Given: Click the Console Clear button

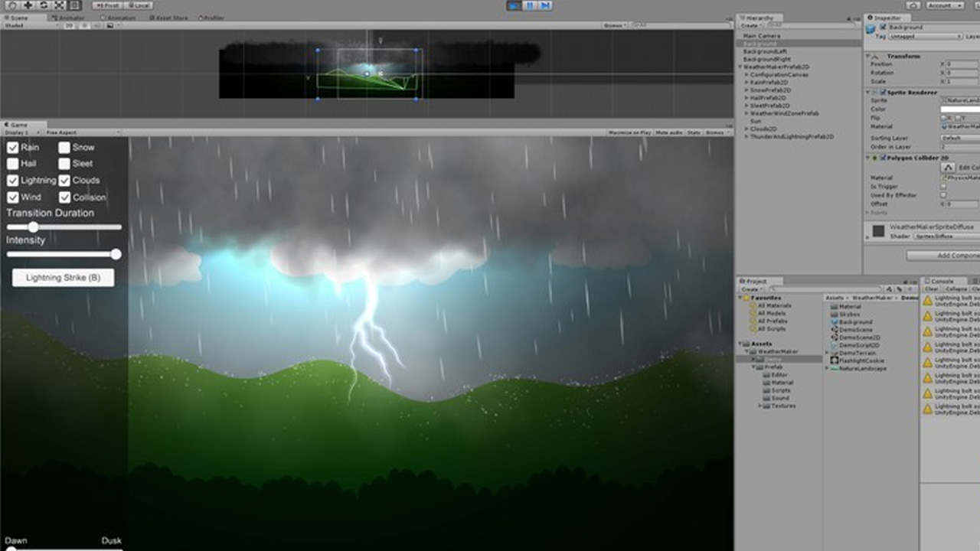Looking at the screenshot, I should (932, 289).
